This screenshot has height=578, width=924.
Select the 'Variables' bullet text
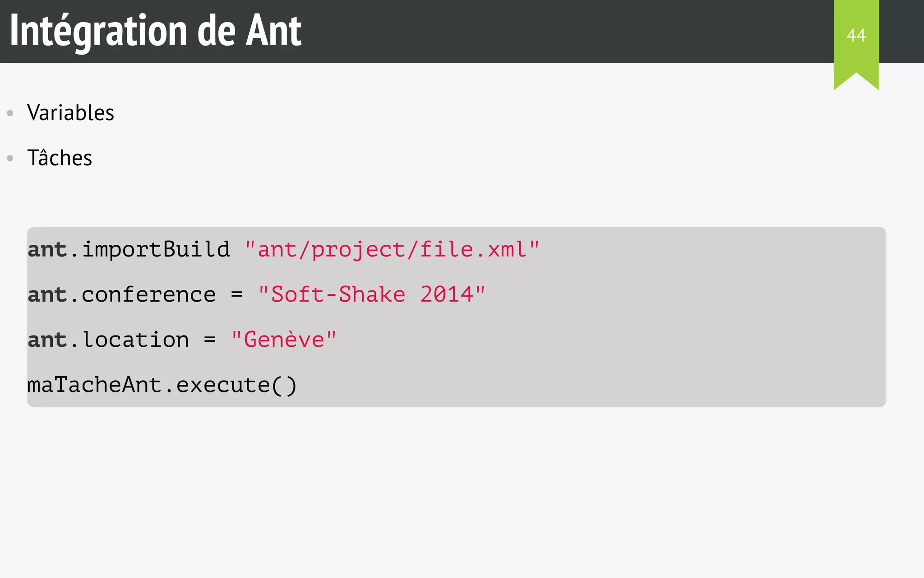[70, 113]
